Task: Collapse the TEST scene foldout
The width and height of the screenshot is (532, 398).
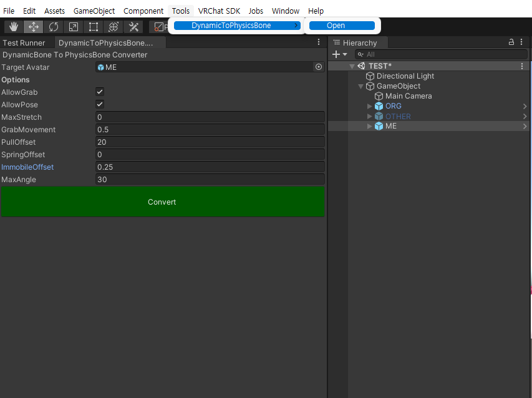Action: tap(352, 66)
